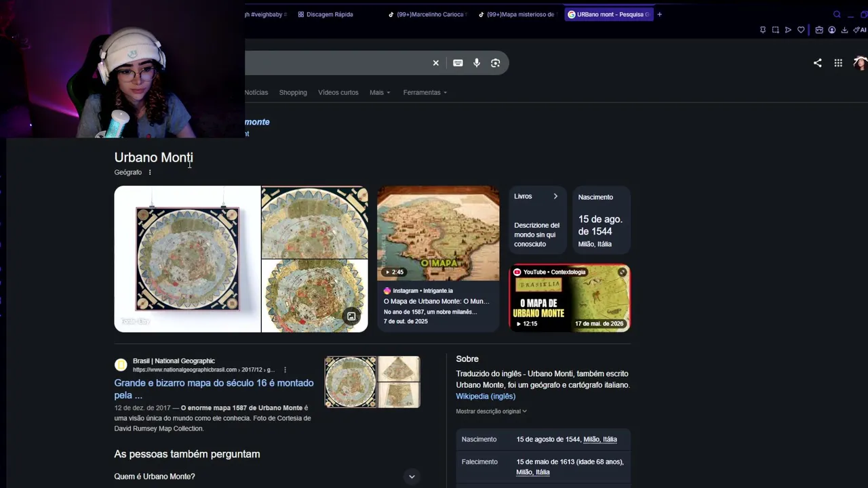Expand the YouTube Contextologia video preview
868x488 pixels.
click(622, 272)
